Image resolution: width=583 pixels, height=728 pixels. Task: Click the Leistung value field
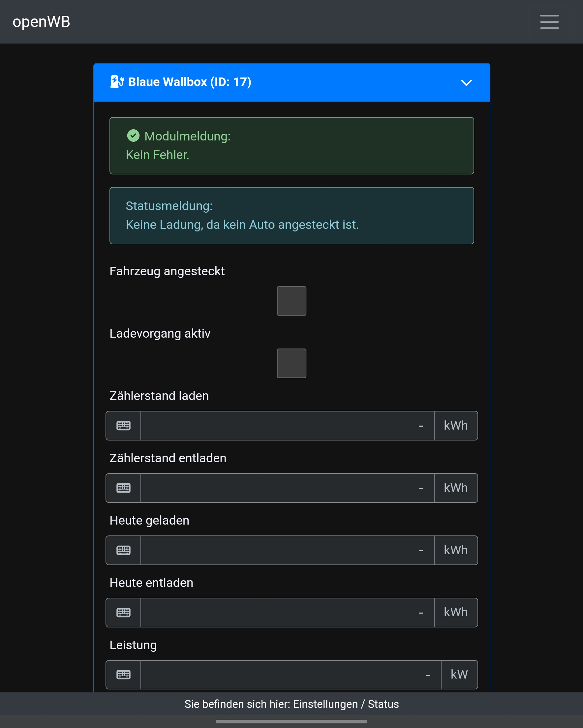291,675
